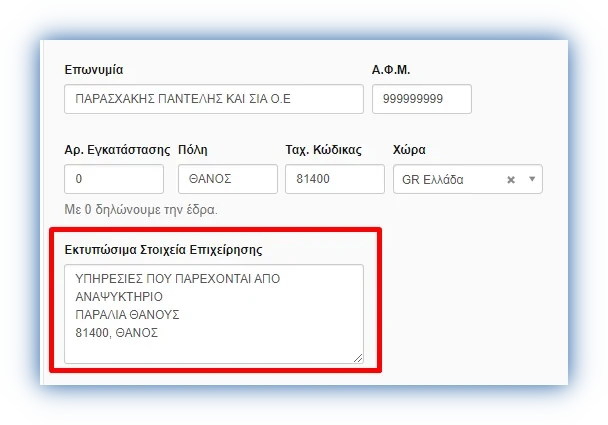This screenshot has height=425, width=608.
Task: Focus the Α.Φ.Μ. field showing 999999999
Action: pos(421,99)
